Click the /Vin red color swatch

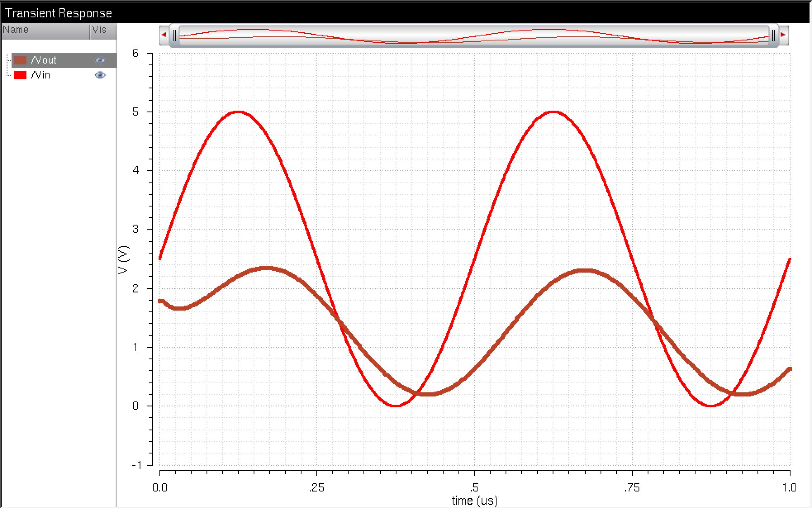[x=20, y=75]
